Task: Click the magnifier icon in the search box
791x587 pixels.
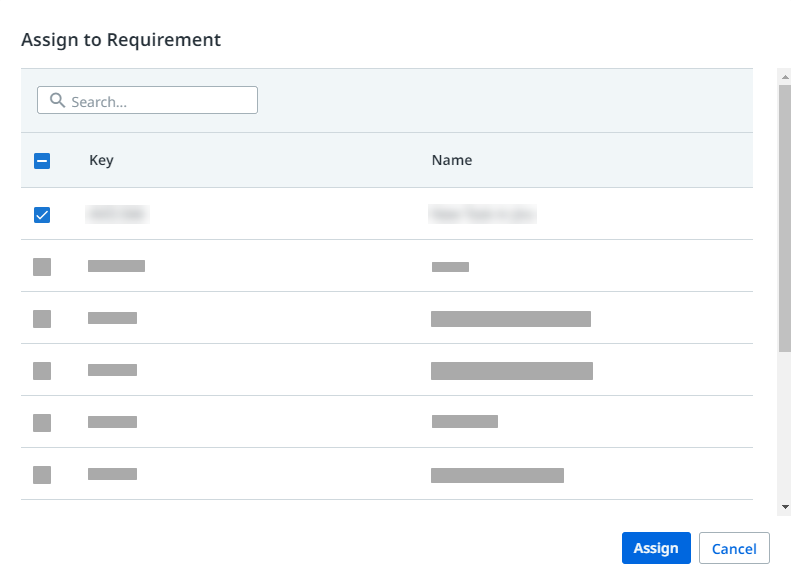Action: pyautogui.click(x=57, y=101)
